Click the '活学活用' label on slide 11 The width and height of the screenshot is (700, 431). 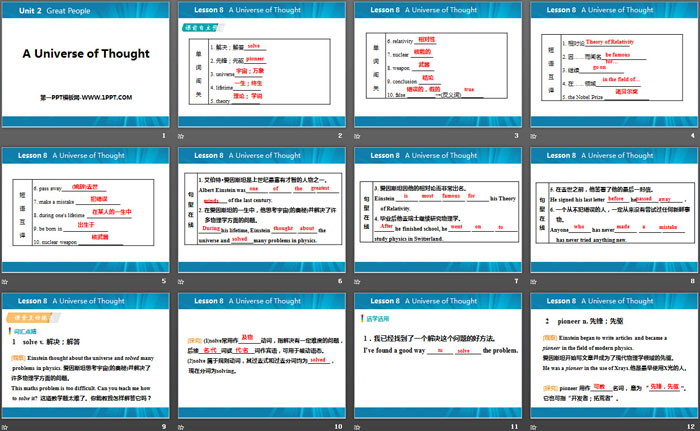(372, 315)
